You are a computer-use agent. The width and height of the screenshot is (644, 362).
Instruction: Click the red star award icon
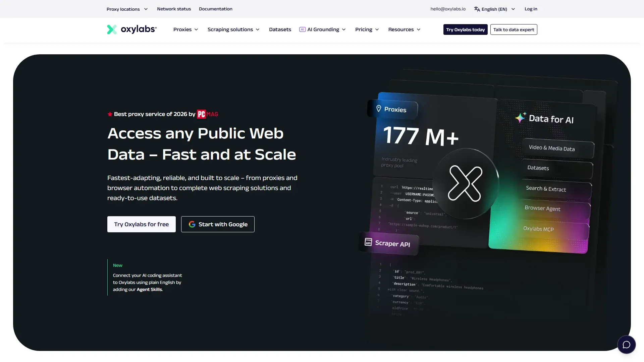(x=110, y=114)
